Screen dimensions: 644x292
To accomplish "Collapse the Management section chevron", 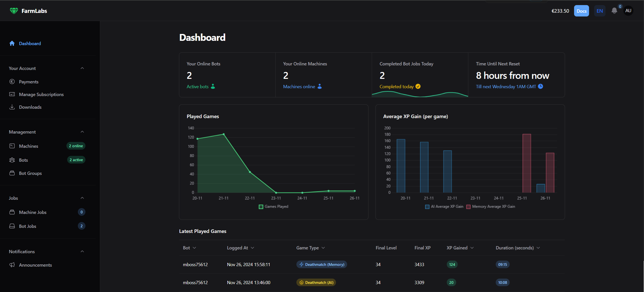I will [82, 132].
